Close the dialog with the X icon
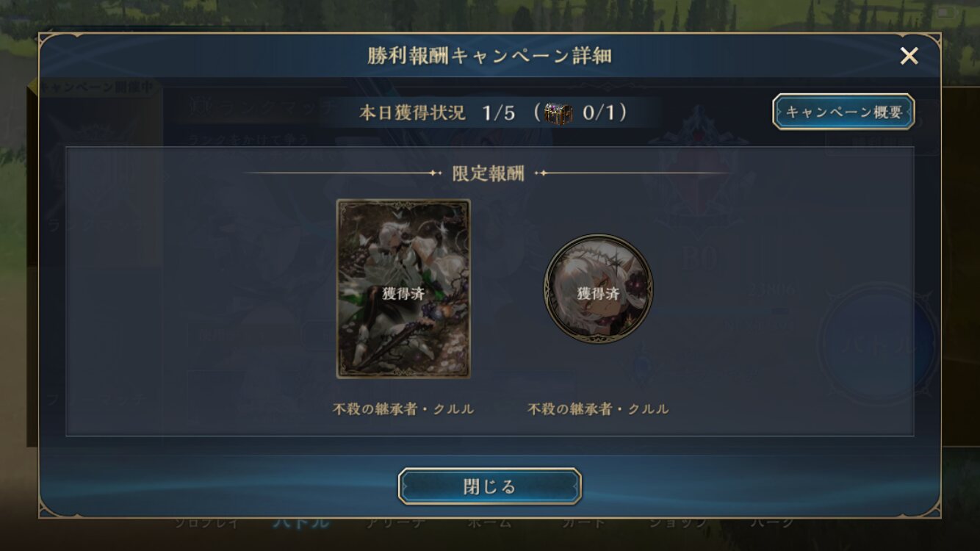 [x=909, y=56]
